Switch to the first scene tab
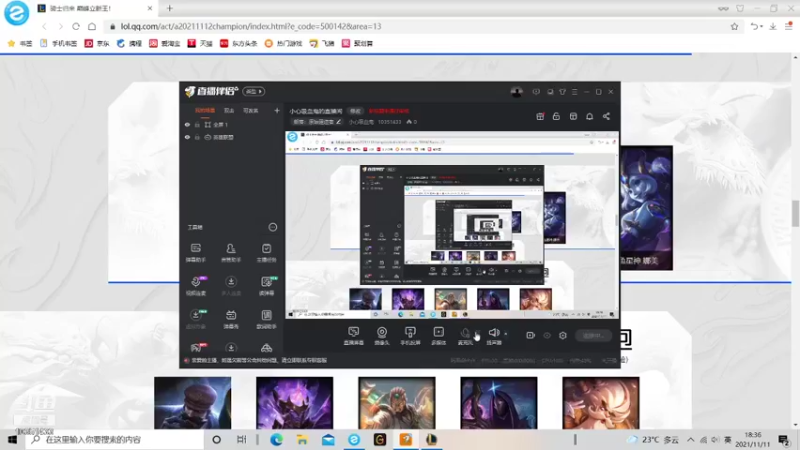 click(x=205, y=110)
